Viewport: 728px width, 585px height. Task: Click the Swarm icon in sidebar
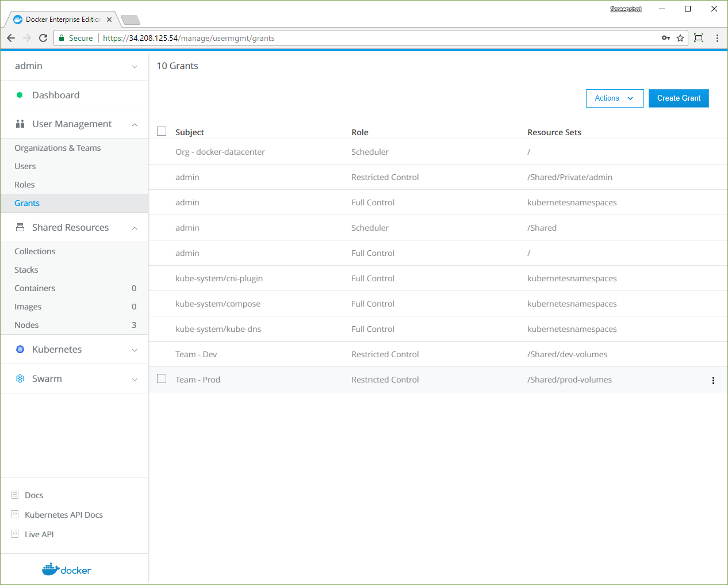[x=20, y=378]
